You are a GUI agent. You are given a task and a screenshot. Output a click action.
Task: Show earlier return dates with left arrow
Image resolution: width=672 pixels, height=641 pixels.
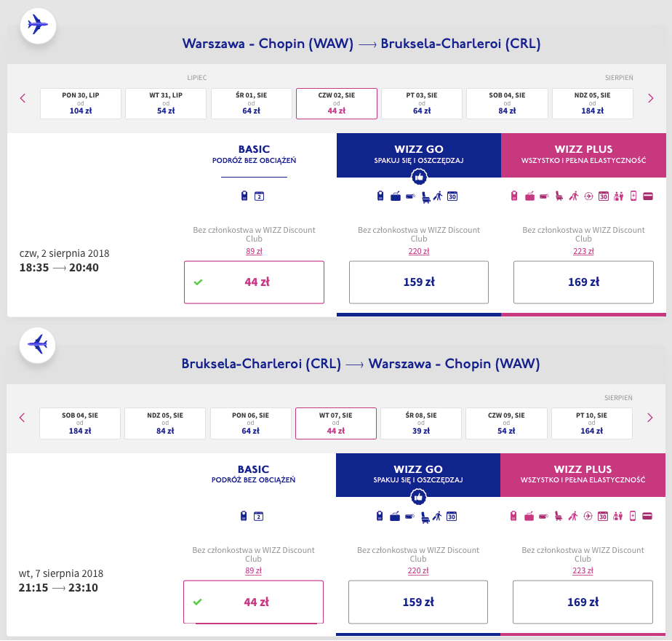click(x=23, y=418)
